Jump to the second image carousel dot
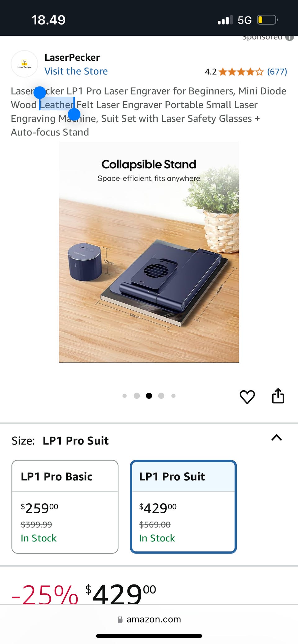298x644 pixels. 137,396
